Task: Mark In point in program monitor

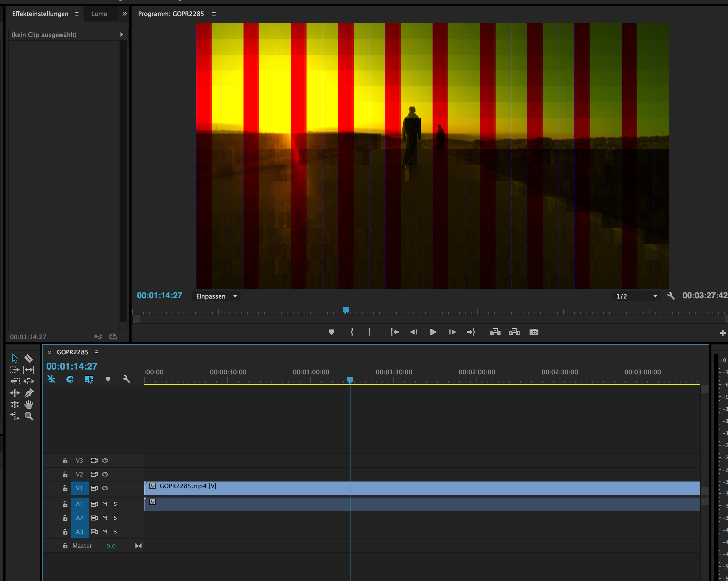Action: point(352,332)
